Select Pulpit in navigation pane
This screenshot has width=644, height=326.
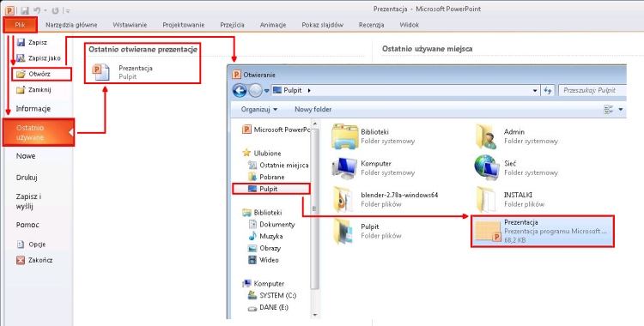[271, 189]
